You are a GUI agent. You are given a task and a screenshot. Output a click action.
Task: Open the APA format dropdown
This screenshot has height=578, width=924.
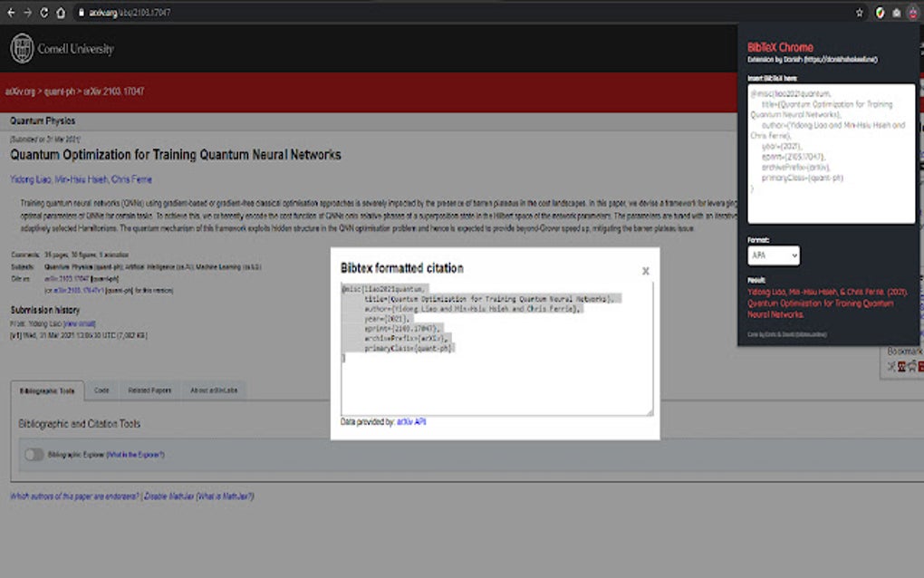pyautogui.click(x=772, y=255)
